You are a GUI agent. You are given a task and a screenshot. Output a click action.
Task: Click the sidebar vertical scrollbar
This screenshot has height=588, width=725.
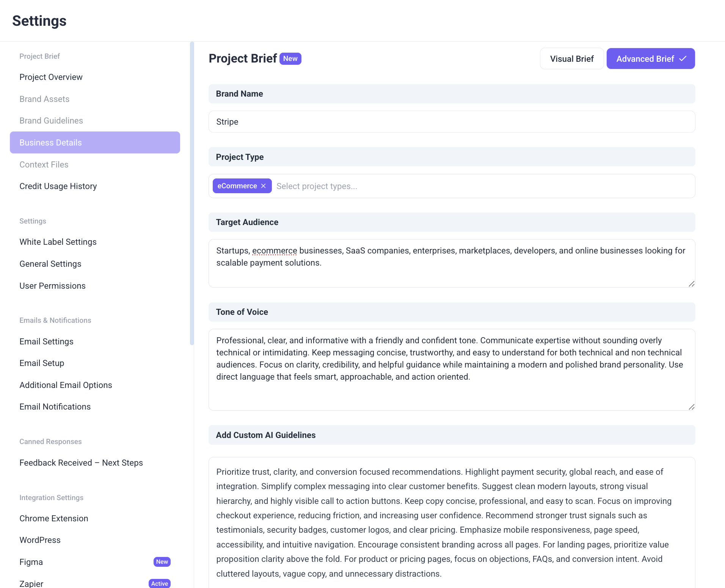click(192, 193)
